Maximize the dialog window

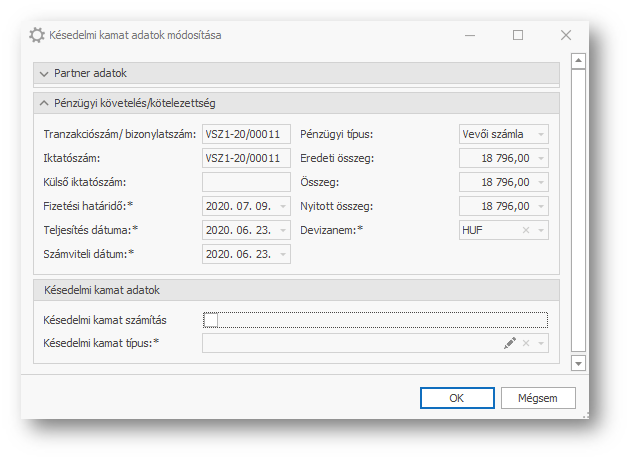click(x=518, y=35)
